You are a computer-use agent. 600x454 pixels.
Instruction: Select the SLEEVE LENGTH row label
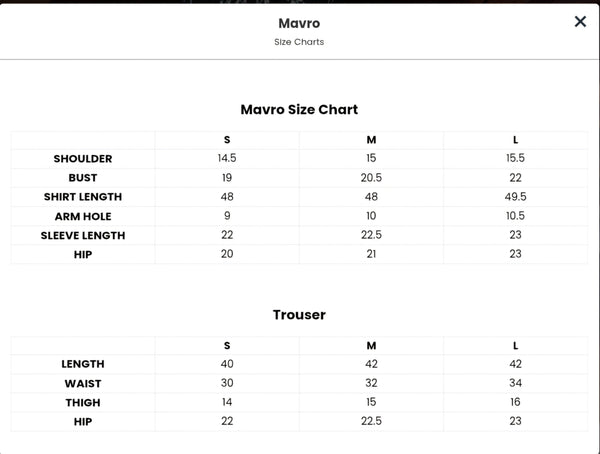pos(83,235)
